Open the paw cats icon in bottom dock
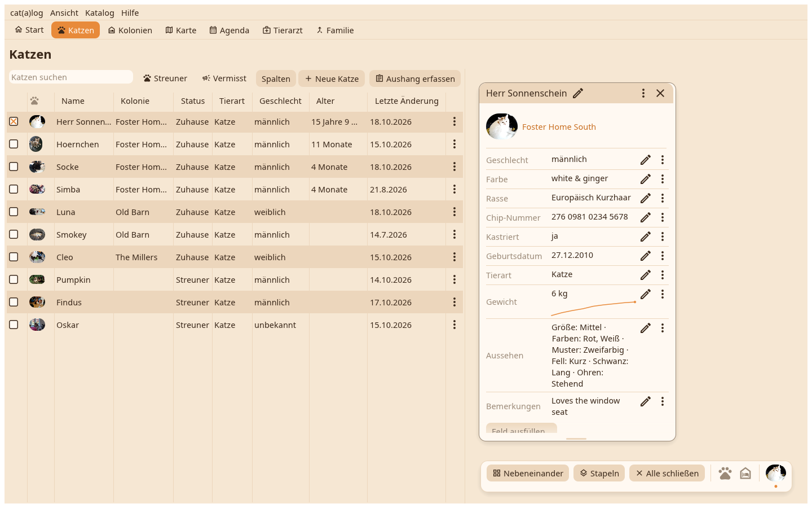Screen dimensions: 812x508 pos(725,473)
